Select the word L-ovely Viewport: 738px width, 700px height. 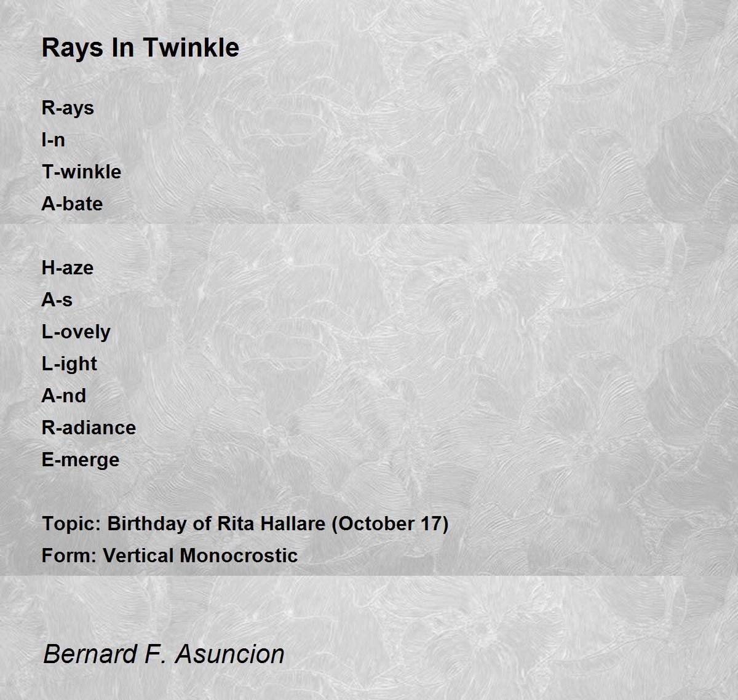pyautogui.click(x=76, y=332)
